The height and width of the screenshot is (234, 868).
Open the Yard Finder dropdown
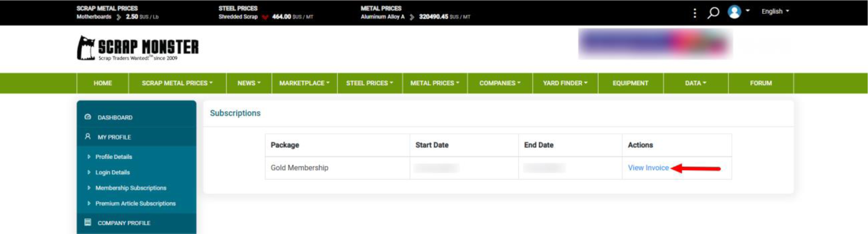click(x=565, y=83)
